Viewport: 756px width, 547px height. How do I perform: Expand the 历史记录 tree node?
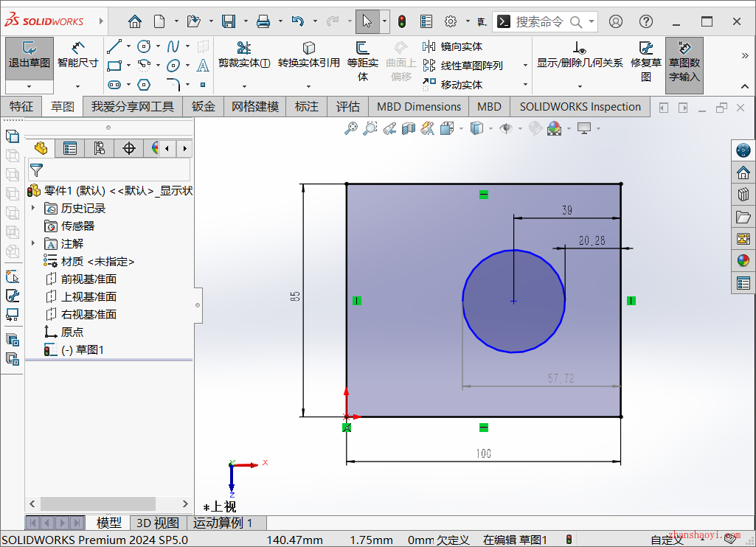click(33, 208)
